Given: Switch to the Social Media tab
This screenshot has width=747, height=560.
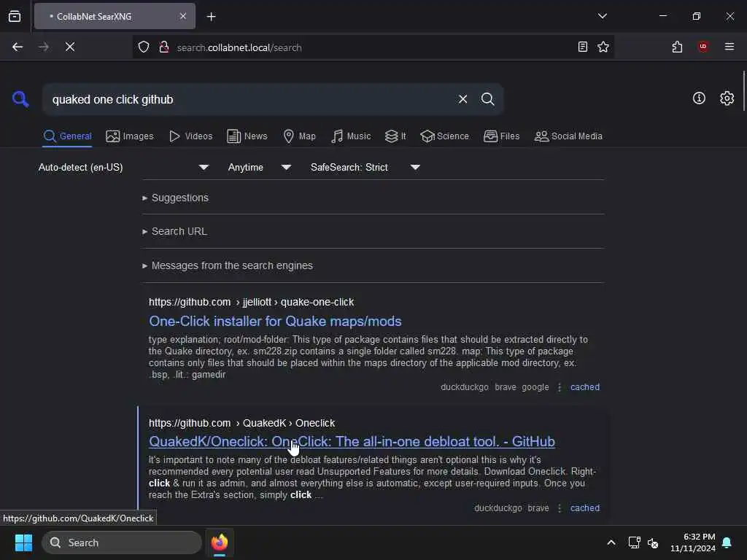Looking at the screenshot, I should pos(568,136).
